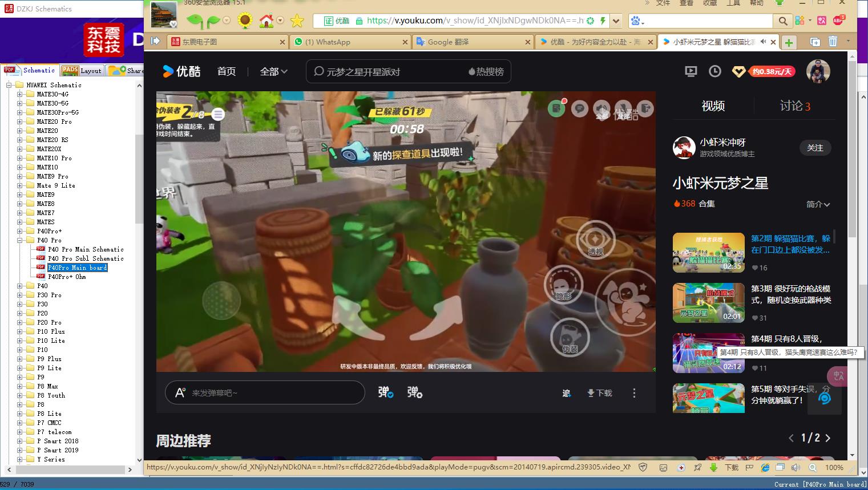Mute sound via status bar speaker icon

(x=796, y=467)
